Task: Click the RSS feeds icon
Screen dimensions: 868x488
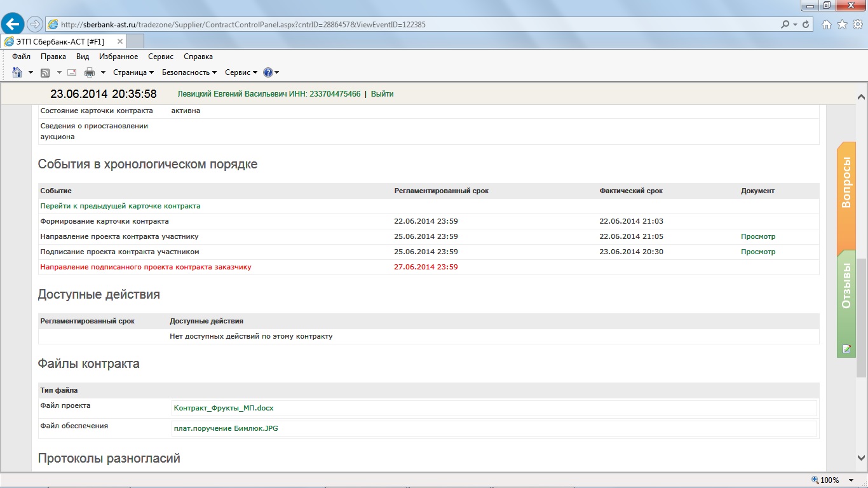Action: [x=45, y=72]
